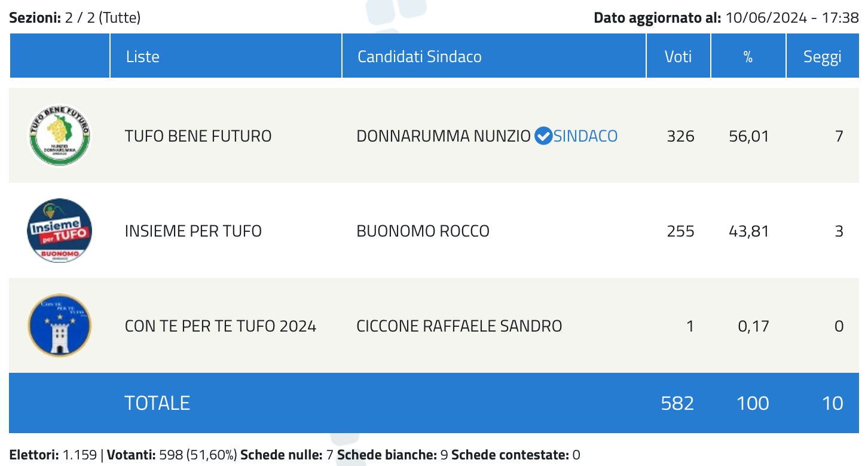
Task: Click candidate name DONNARUMMA NUNZIO
Action: point(444,136)
